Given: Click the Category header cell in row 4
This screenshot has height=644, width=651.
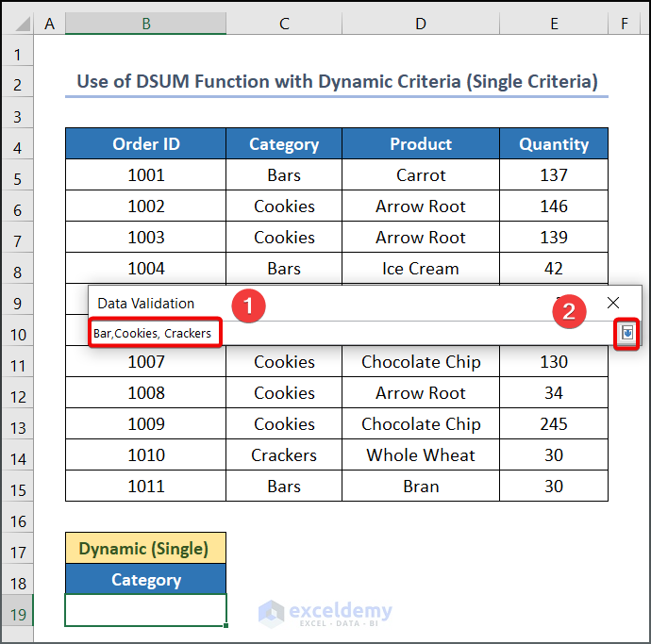Looking at the screenshot, I should 284,144.
